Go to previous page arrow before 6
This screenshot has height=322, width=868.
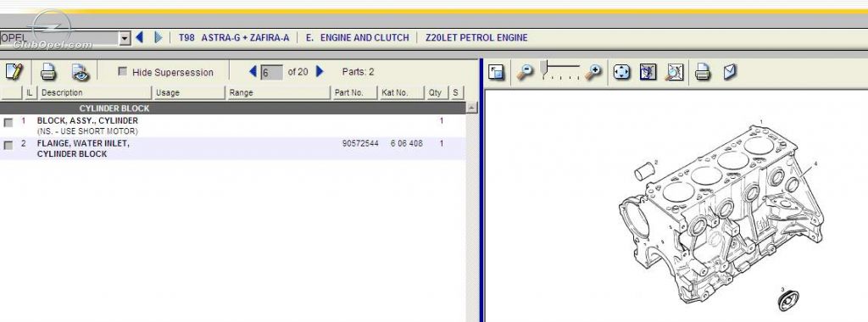[x=253, y=71]
